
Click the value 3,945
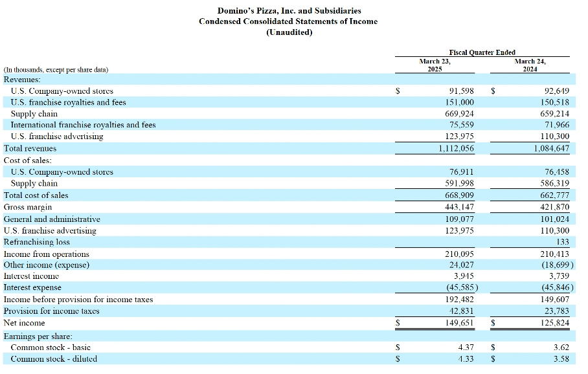[464, 276]
